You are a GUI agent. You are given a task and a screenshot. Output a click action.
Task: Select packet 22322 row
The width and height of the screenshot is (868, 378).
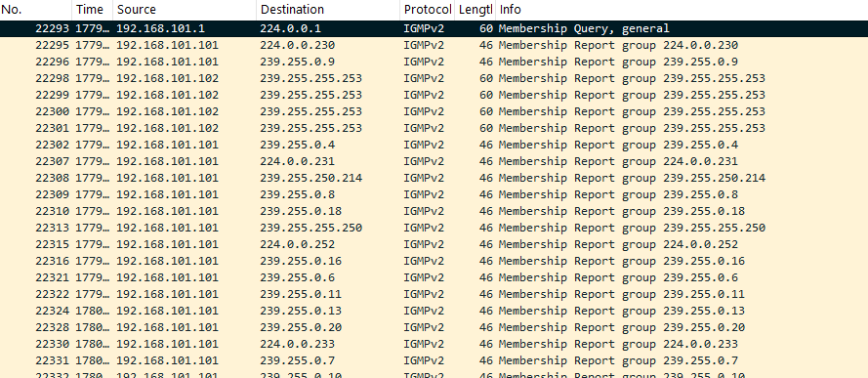[434, 294]
